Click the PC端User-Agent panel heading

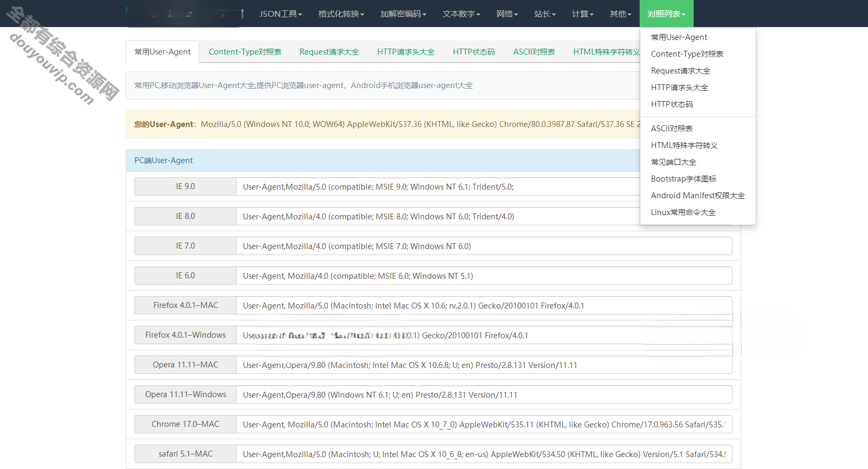click(x=383, y=160)
